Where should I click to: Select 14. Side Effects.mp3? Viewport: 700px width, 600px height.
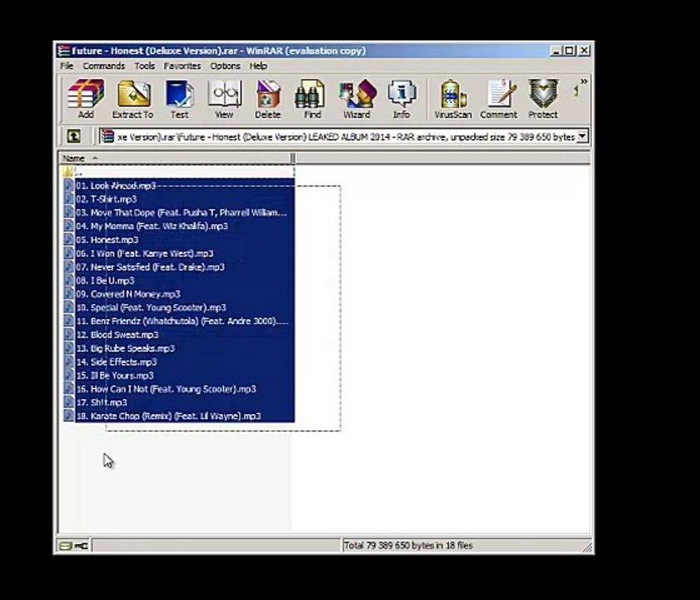point(178,362)
